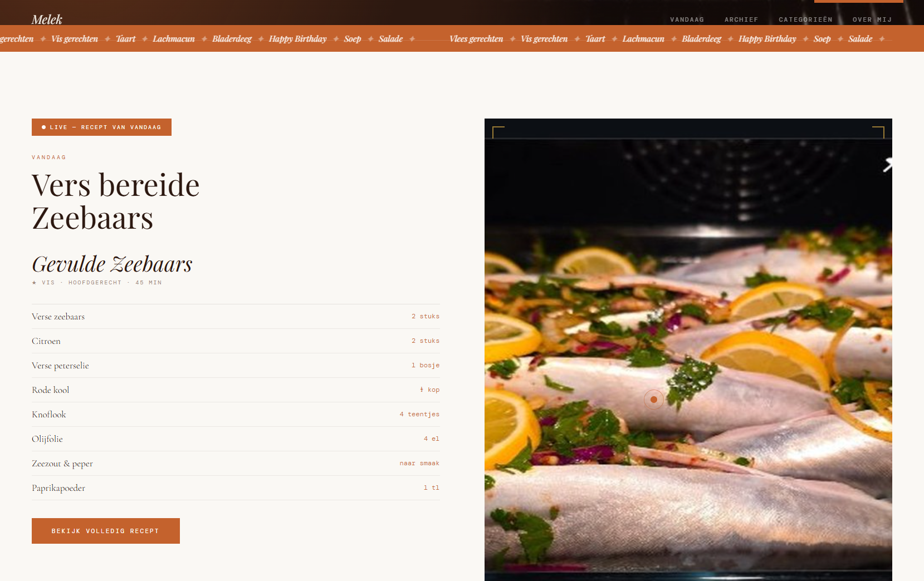Open the ARCHIEF navigation item
The height and width of the screenshot is (581, 924).
(x=741, y=19)
